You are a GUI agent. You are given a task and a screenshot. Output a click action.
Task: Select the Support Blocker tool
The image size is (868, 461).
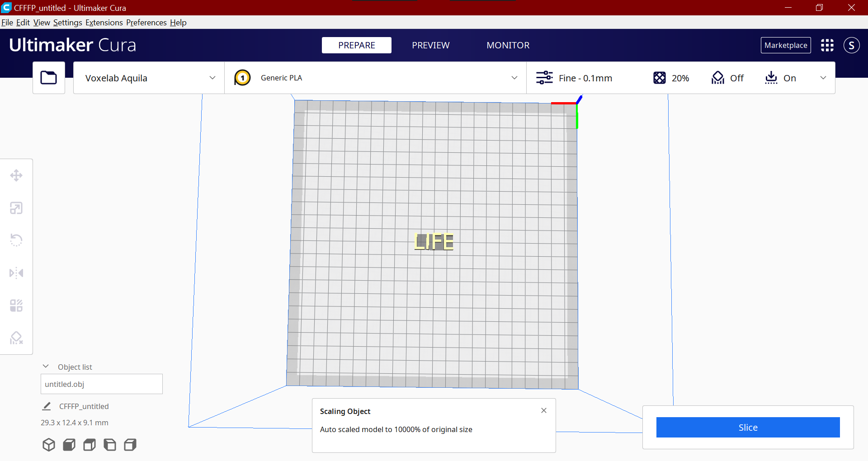coord(16,338)
